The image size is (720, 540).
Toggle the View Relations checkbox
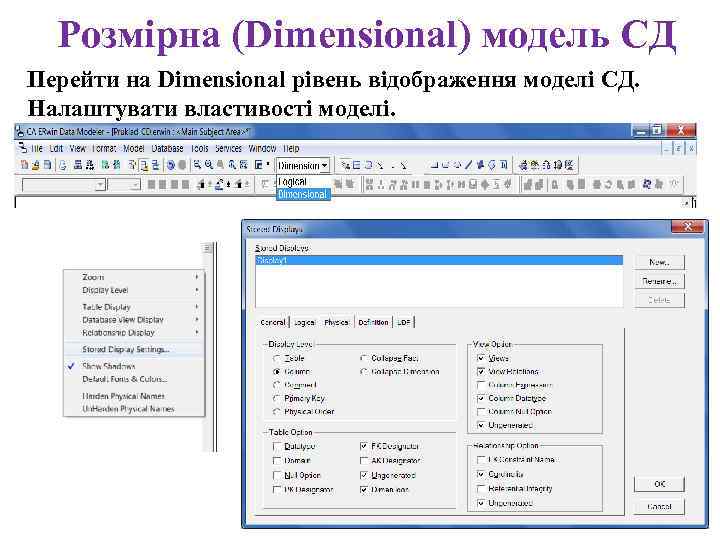tap(481, 371)
